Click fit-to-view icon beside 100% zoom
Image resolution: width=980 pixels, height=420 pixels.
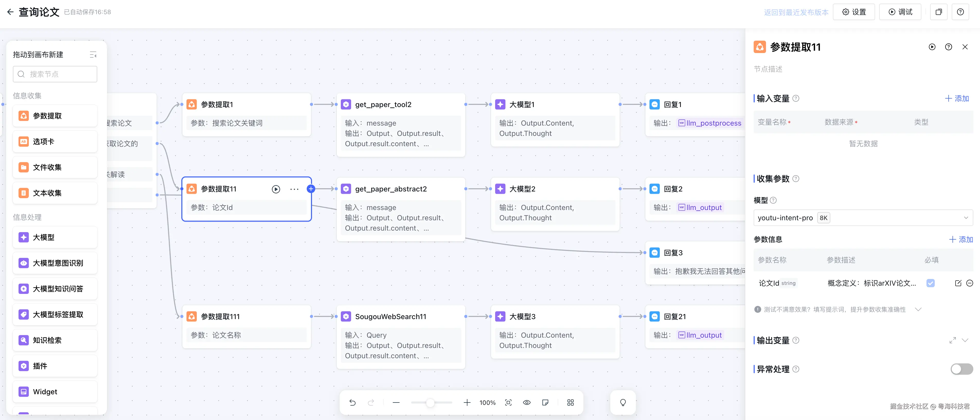pyautogui.click(x=508, y=402)
